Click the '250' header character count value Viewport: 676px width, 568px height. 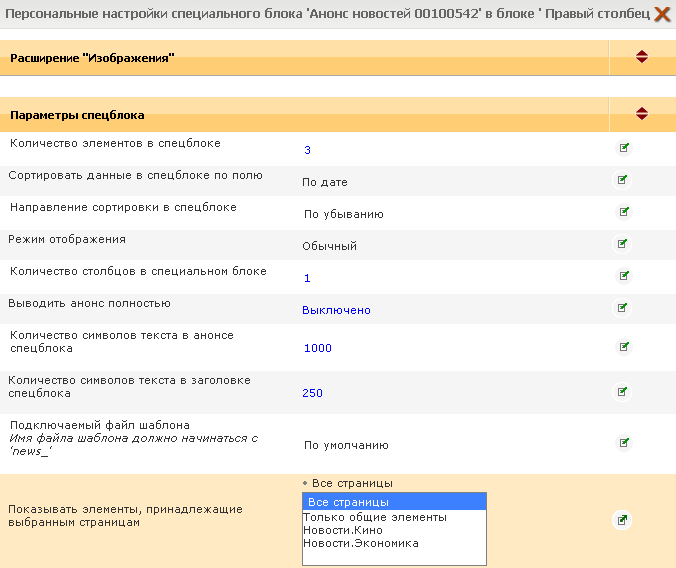313,393
